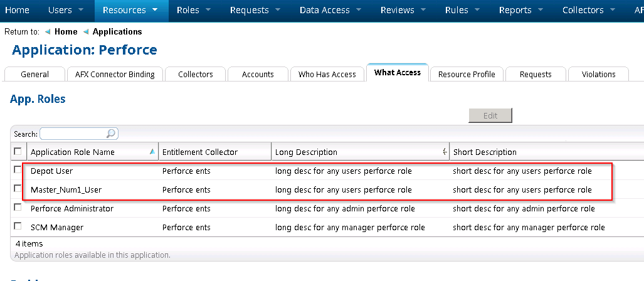644x281 pixels.
Task: Click the 4 items count text
Action: click(x=29, y=243)
